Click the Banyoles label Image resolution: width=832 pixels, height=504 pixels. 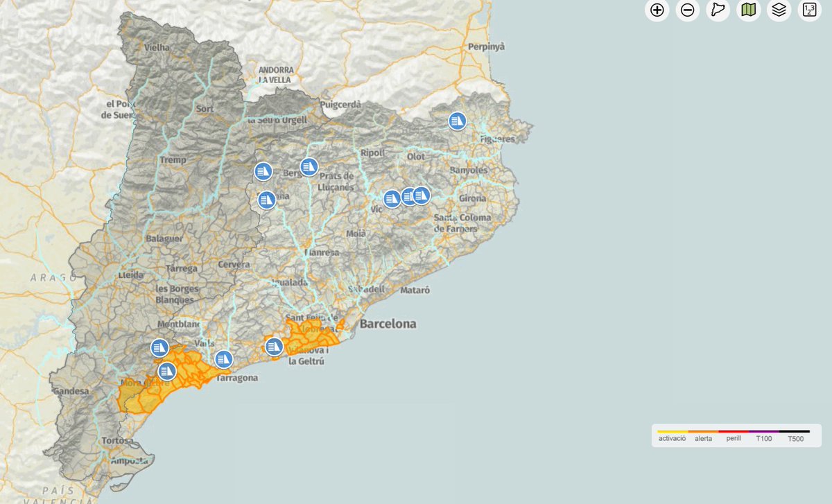[469, 171]
